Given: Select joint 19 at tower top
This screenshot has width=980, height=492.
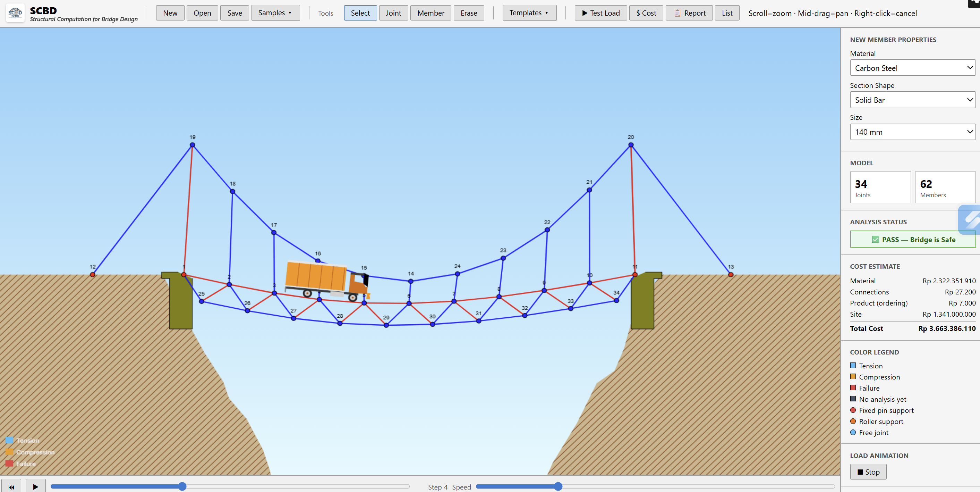Looking at the screenshot, I should point(193,145).
